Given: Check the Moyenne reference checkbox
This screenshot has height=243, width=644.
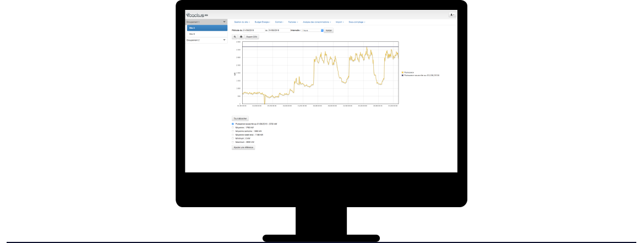Looking at the screenshot, I should coord(233,127).
